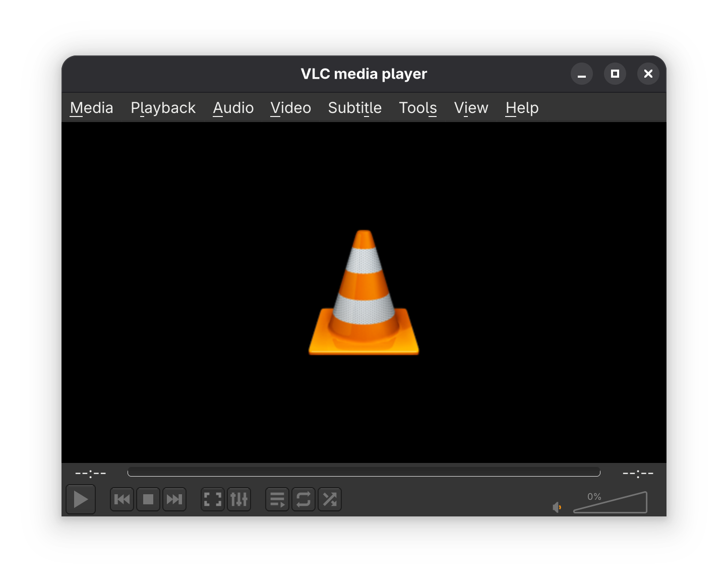Maximize the VLC media player window
The width and height of the screenshot is (728, 584).
pos(615,74)
